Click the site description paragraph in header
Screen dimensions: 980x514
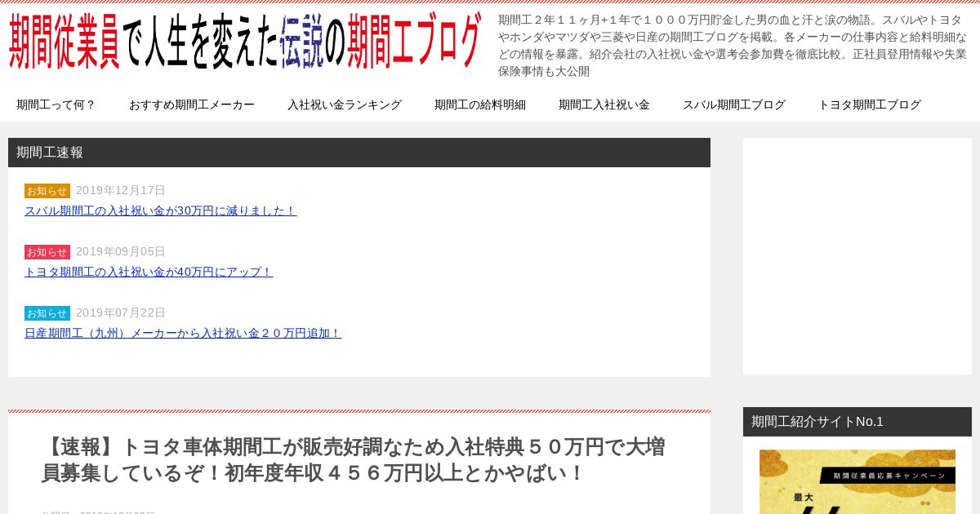[733, 46]
